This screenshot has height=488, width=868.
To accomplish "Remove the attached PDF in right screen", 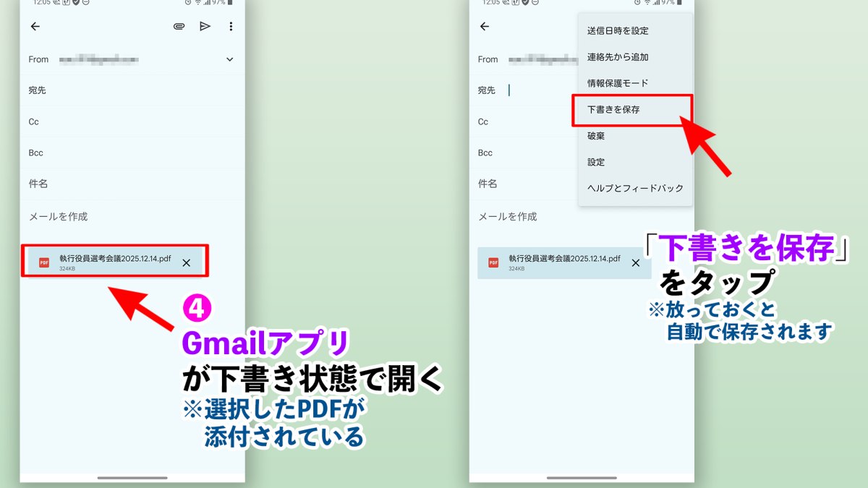I will [636, 263].
